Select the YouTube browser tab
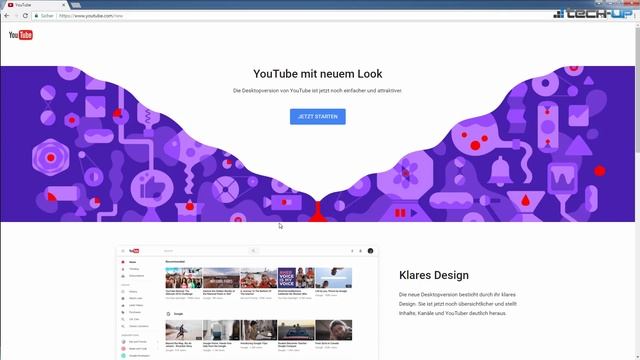This screenshot has height=360, width=640. pos(35,5)
